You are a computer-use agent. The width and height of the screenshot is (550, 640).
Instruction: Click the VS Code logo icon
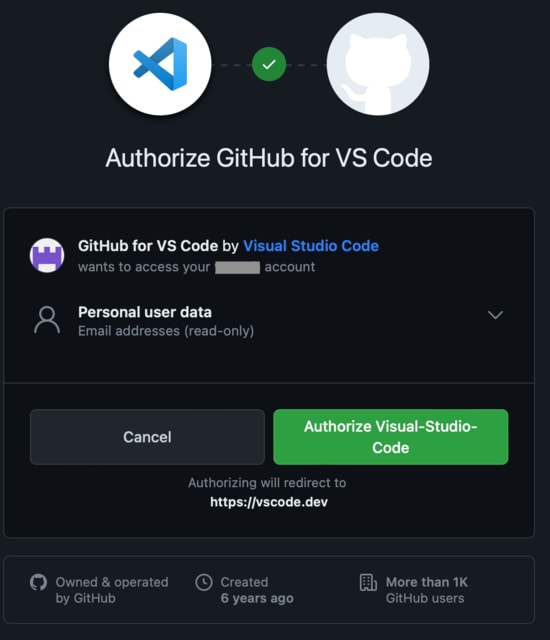point(160,64)
